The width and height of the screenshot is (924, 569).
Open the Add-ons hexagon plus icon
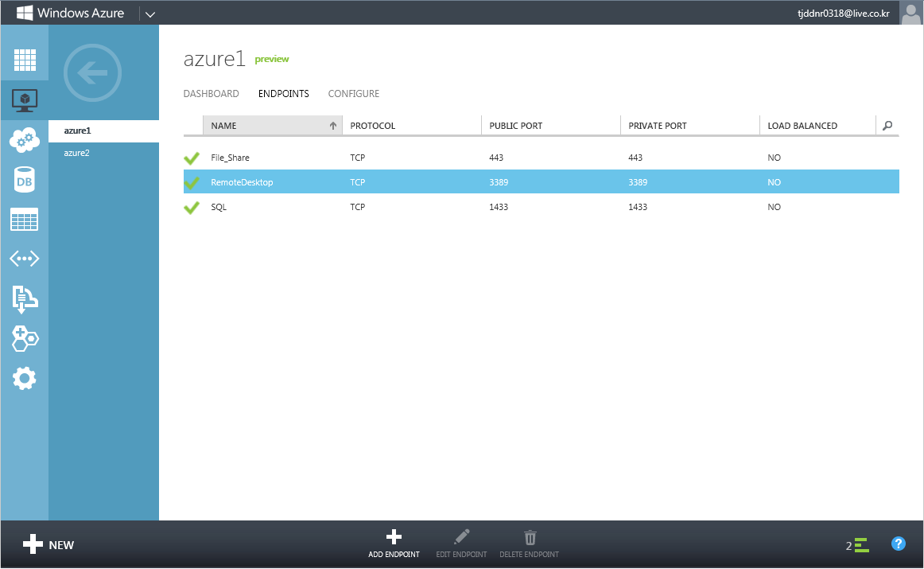pos(25,338)
